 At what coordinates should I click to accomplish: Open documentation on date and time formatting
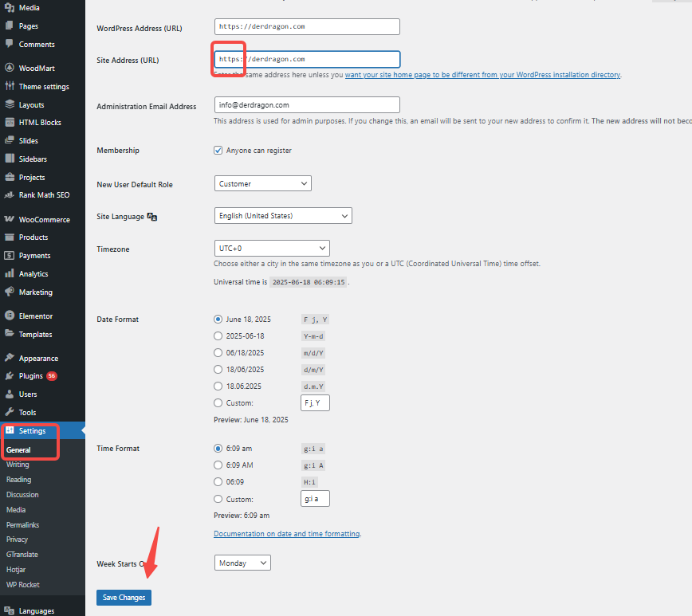pyautogui.click(x=285, y=532)
